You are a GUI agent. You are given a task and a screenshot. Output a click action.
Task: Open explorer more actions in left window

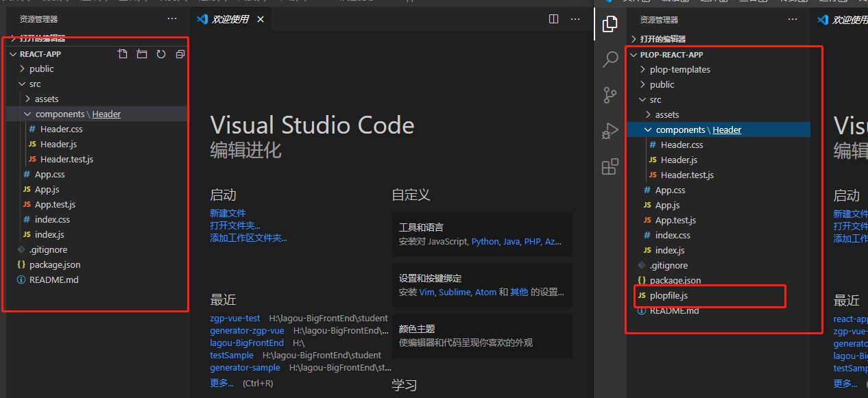[x=172, y=19]
